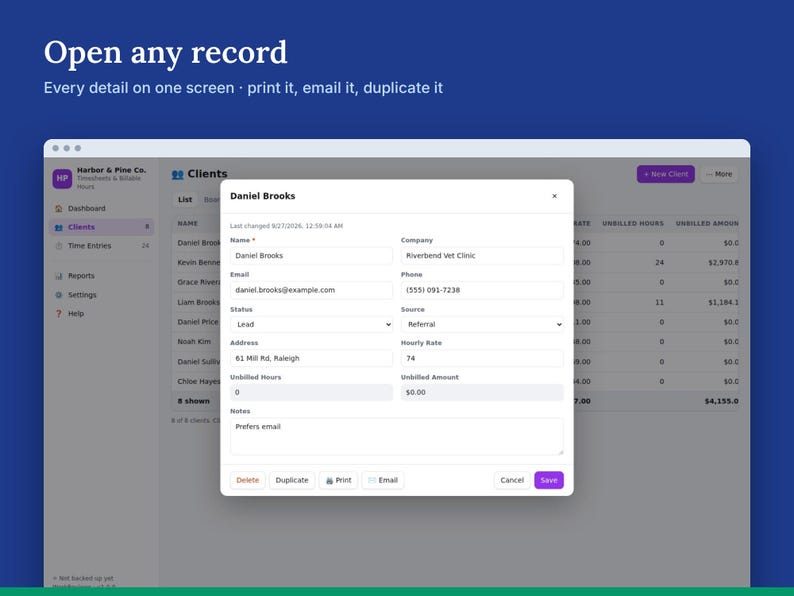The width and height of the screenshot is (794, 596).
Task: Click the Notes text area
Action: (396, 436)
